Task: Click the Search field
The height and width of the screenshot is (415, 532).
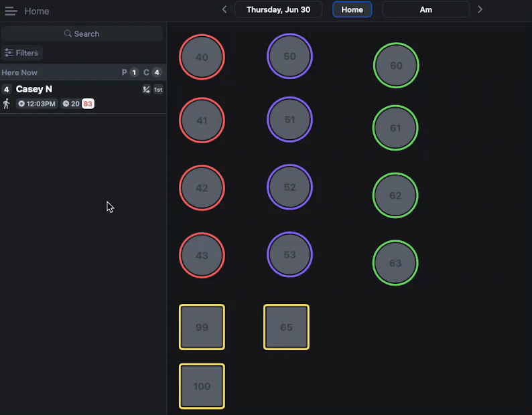Action: (x=82, y=33)
